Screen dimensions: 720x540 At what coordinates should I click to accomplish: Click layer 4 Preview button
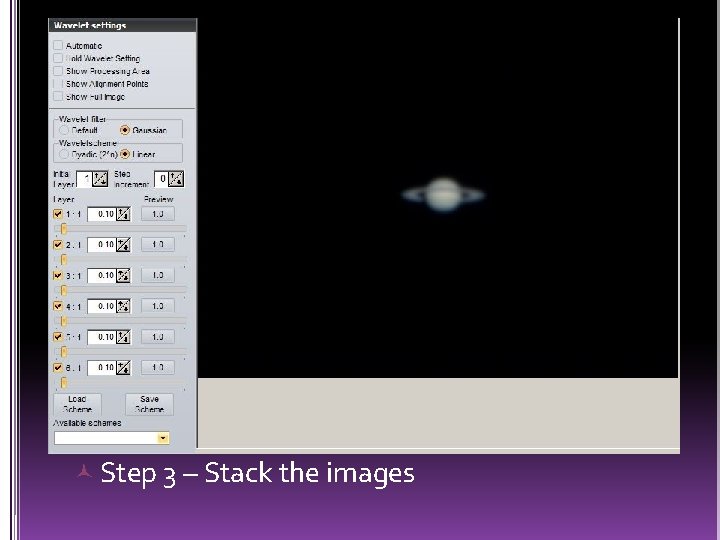coord(158,306)
